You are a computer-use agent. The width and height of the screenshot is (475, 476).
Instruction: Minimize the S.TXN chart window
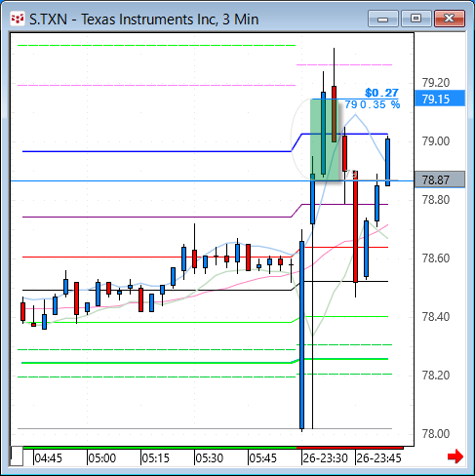click(x=383, y=19)
